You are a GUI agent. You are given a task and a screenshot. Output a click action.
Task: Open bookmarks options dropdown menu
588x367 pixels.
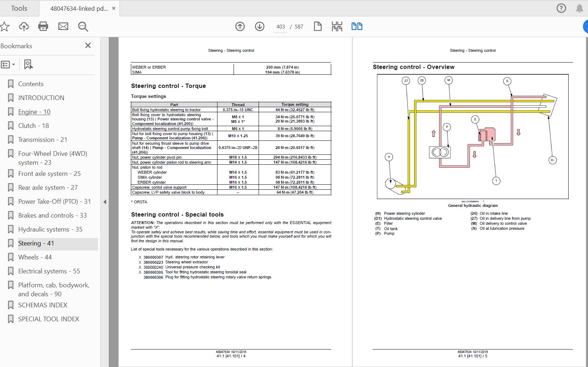pyautogui.click(x=8, y=65)
